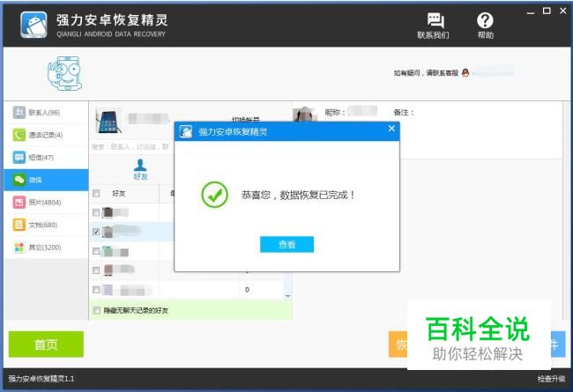Tick the fifth friend's checkbox

coord(96,290)
